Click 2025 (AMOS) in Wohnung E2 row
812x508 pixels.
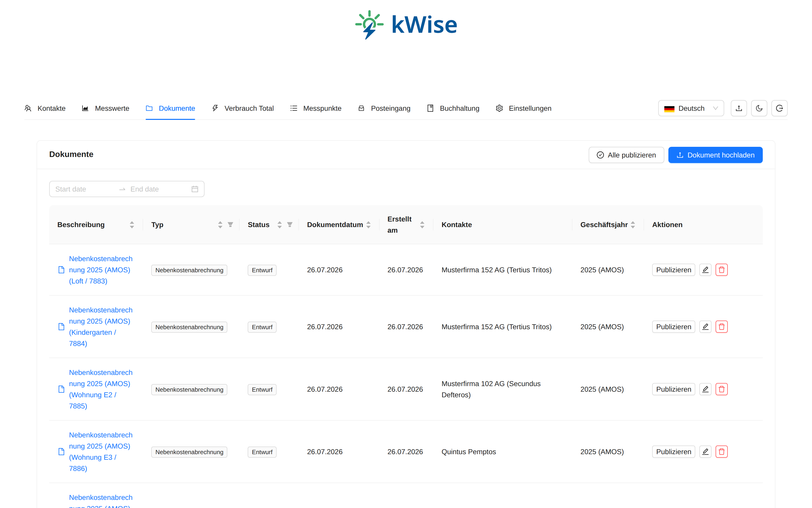pos(602,389)
